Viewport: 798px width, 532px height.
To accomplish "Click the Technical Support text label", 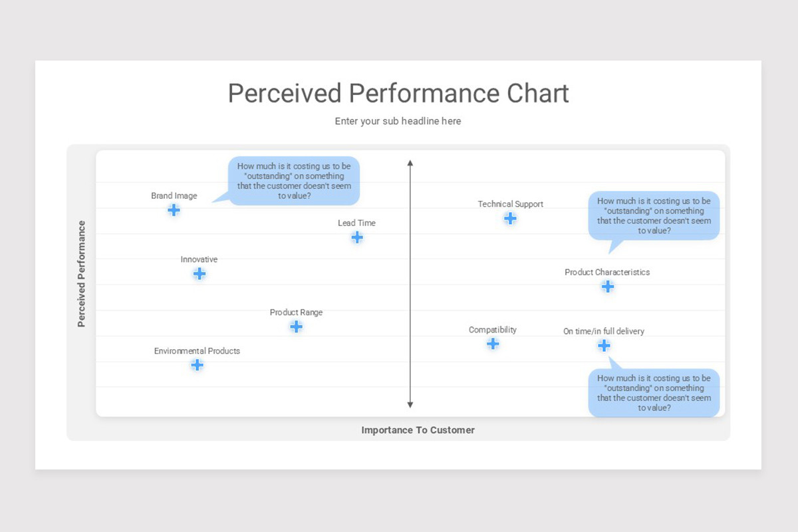I will click(x=510, y=204).
